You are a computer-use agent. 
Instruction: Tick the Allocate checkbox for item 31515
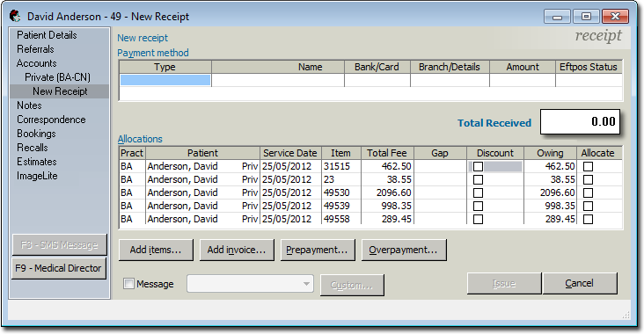589,166
